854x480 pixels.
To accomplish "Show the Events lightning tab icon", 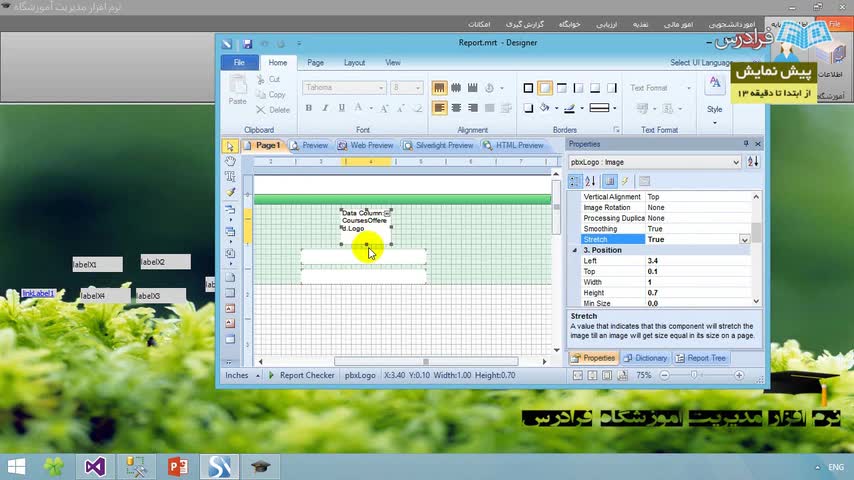I will (625, 181).
